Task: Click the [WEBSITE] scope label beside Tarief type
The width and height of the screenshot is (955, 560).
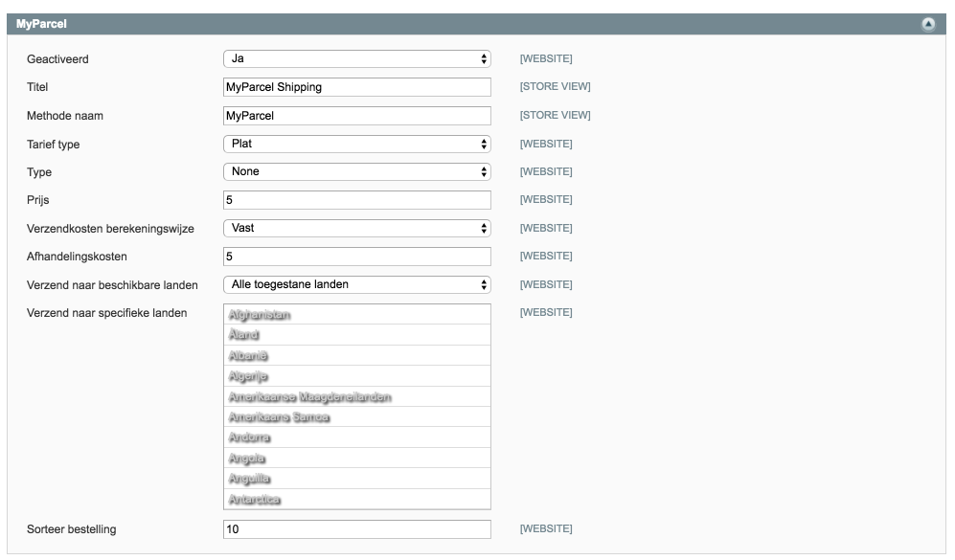Action: pyautogui.click(x=546, y=144)
